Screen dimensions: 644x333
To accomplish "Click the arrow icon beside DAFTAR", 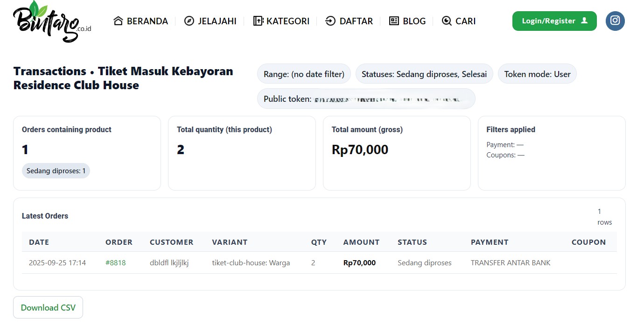I will 330,21.
